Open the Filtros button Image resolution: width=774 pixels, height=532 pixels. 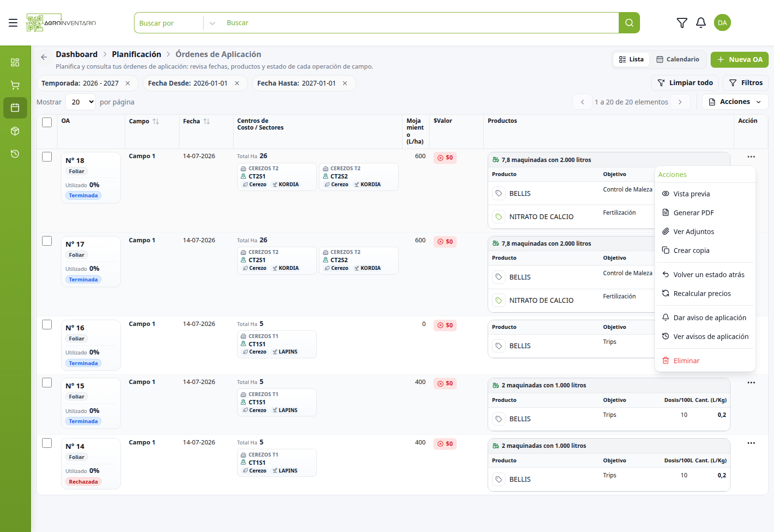click(x=745, y=83)
